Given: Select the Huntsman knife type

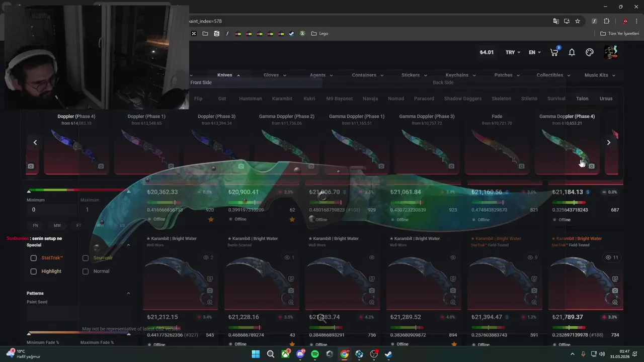Looking at the screenshot, I should tap(251, 99).
